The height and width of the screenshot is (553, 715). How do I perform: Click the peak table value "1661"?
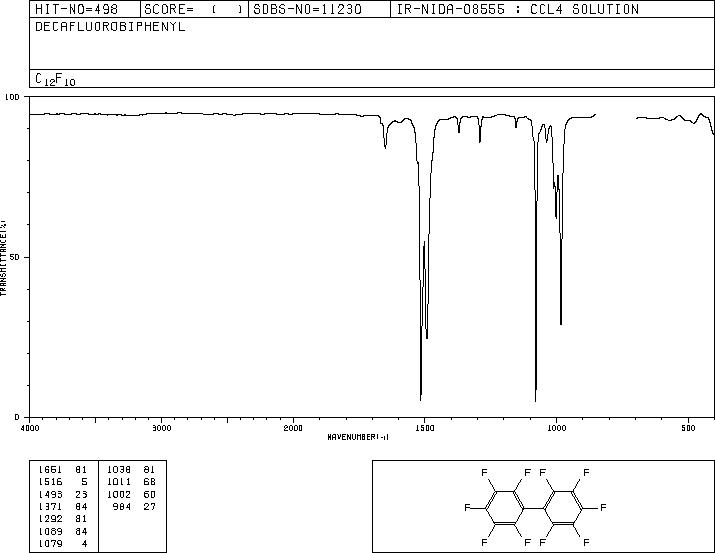pyautogui.click(x=50, y=470)
